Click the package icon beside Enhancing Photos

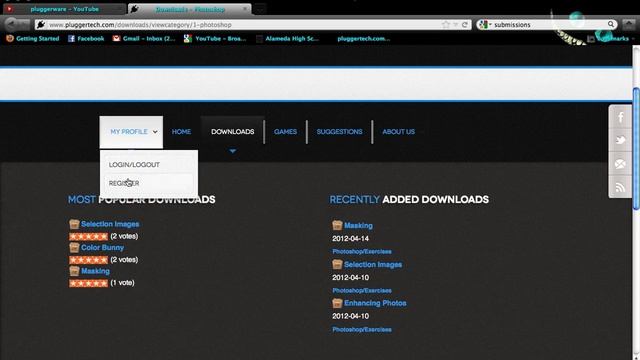pos(337,303)
